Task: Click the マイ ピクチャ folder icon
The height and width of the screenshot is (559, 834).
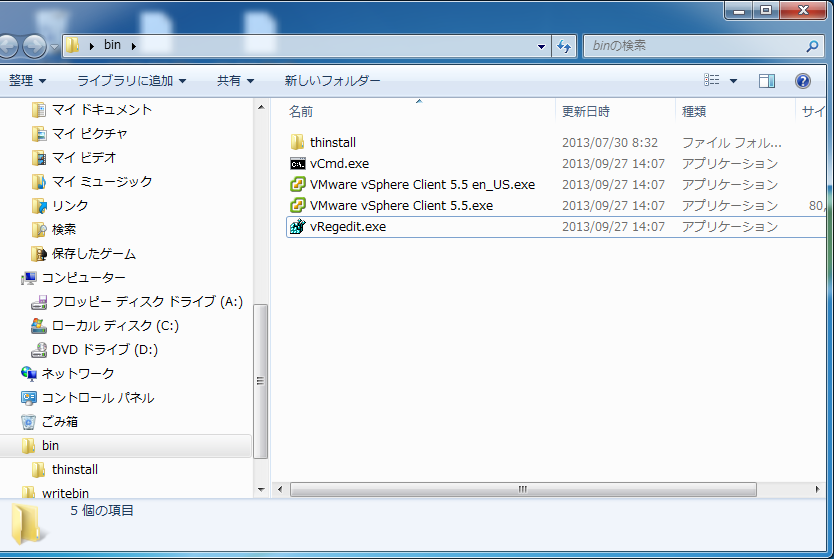Action: click(x=38, y=134)
